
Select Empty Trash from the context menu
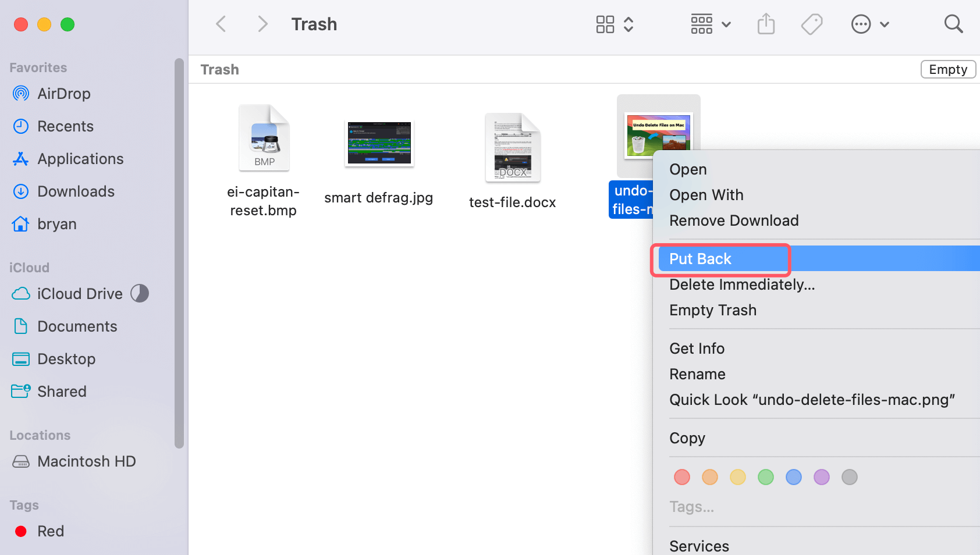pyautogui.click(x=712, y=309)
